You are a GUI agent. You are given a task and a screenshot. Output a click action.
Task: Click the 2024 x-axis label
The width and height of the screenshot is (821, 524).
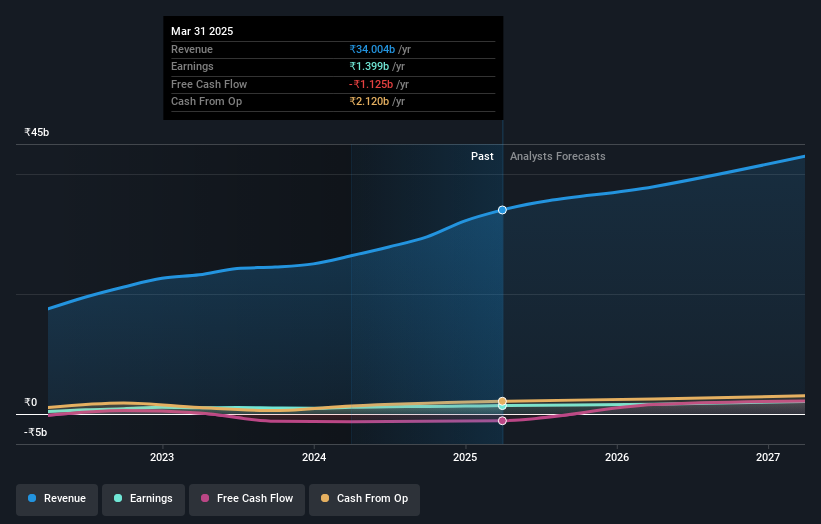pos(314,458)
